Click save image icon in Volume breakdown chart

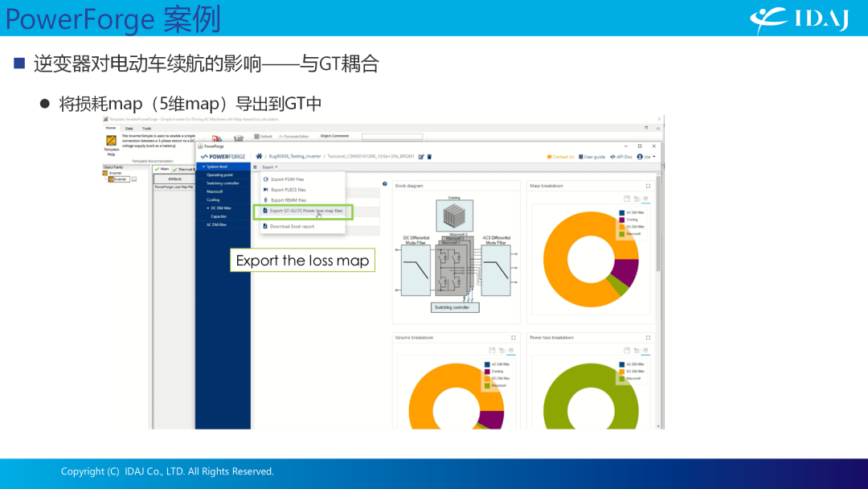point(492,351)
